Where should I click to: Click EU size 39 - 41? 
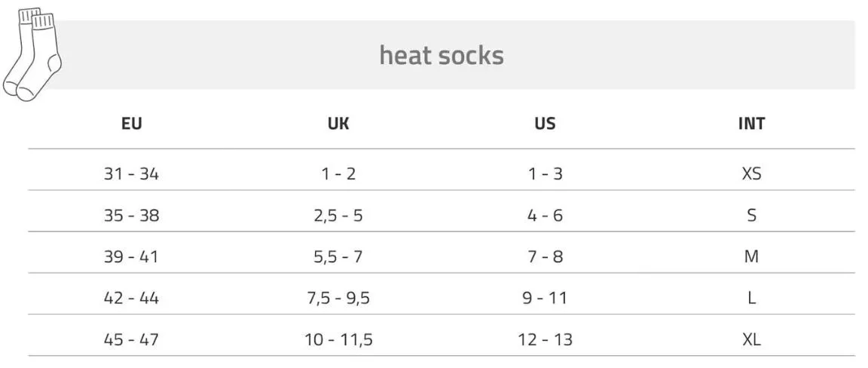pyautogui.click(x=132, y=256)
